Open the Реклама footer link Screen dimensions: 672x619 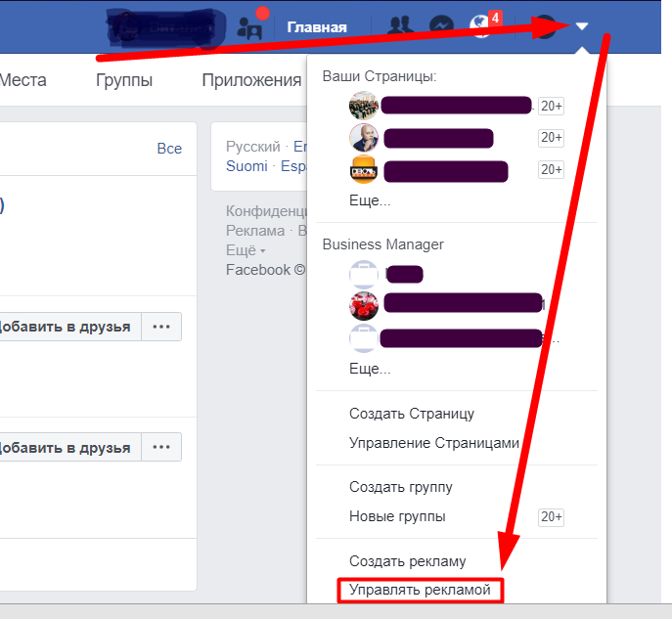coord(255,231)
